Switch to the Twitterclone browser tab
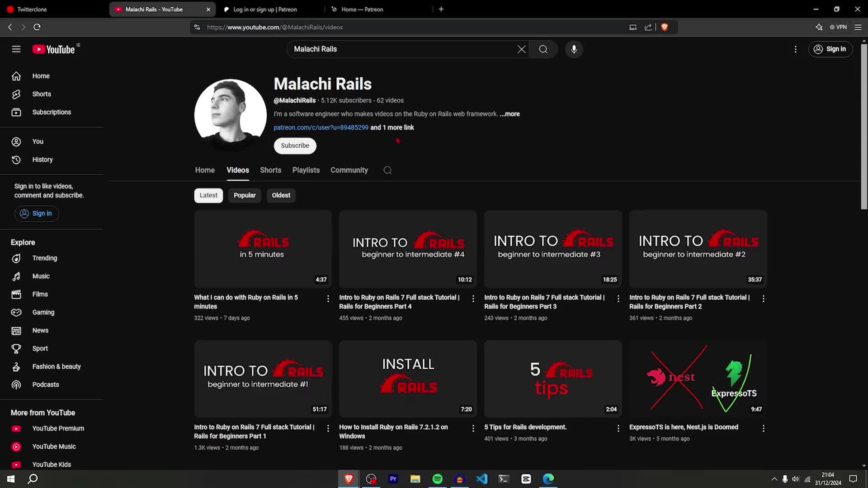The width and height of the screenshot is (868, 488). click(54, 9)
